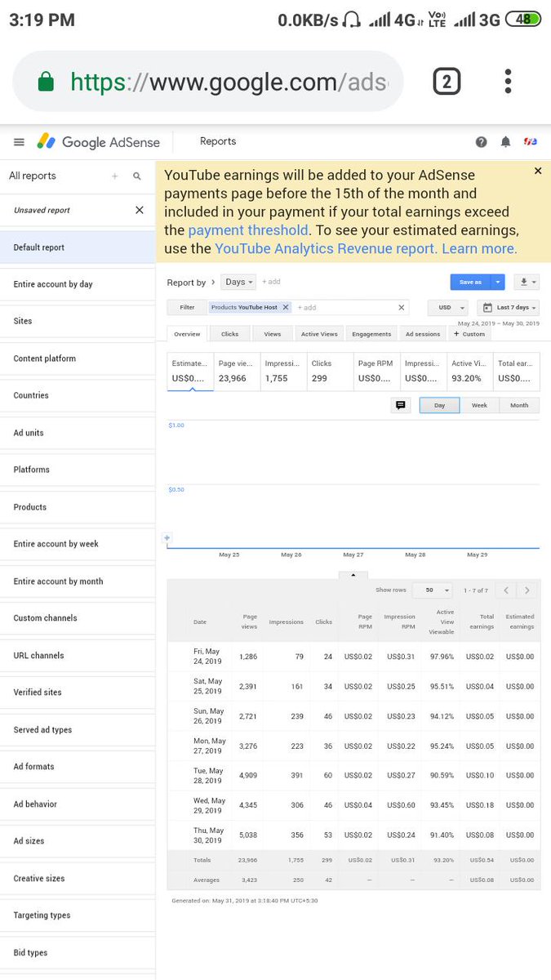
Task: Open Default report in sidebar
Action: (x=78, y=247)
